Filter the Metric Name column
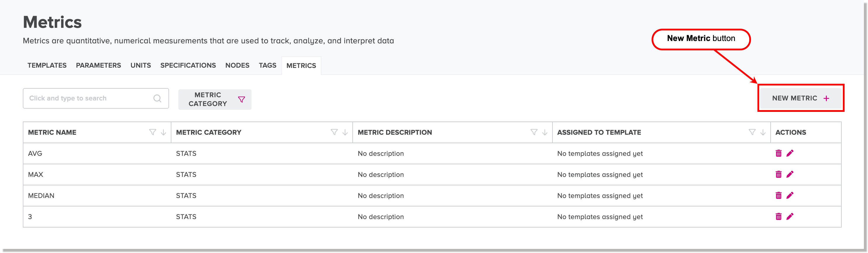Image resolution: width=868 pixels, height=253 pixels. [x=152, y=132]
